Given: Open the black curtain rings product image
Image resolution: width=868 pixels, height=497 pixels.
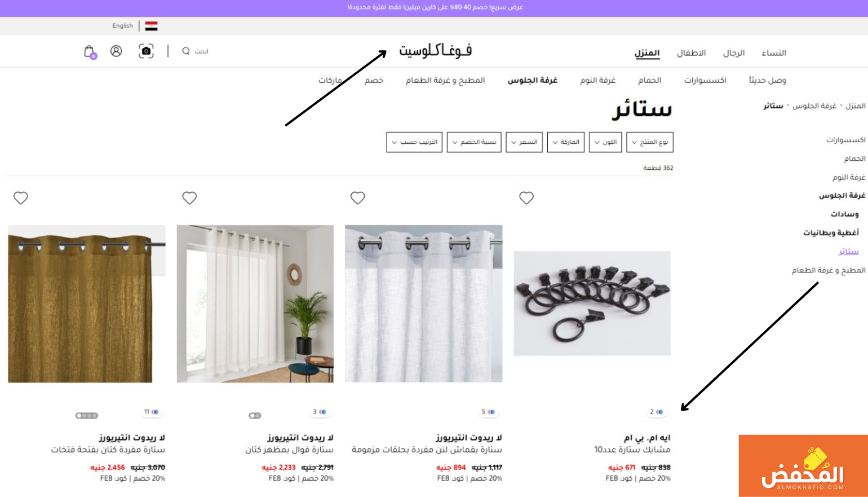Looking at the screenshot, I should 592,304.
